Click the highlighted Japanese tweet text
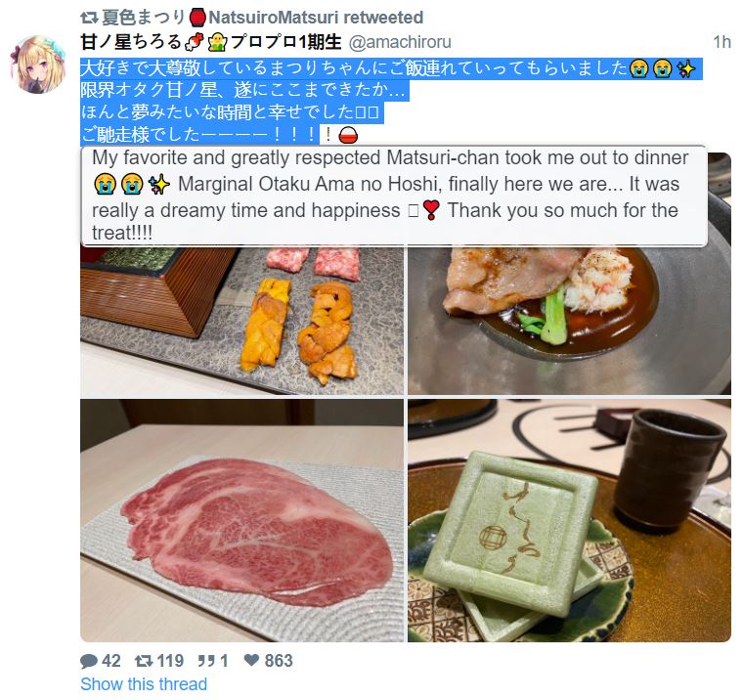The height and width of the screenshot is (700, 743). point(391,102)
